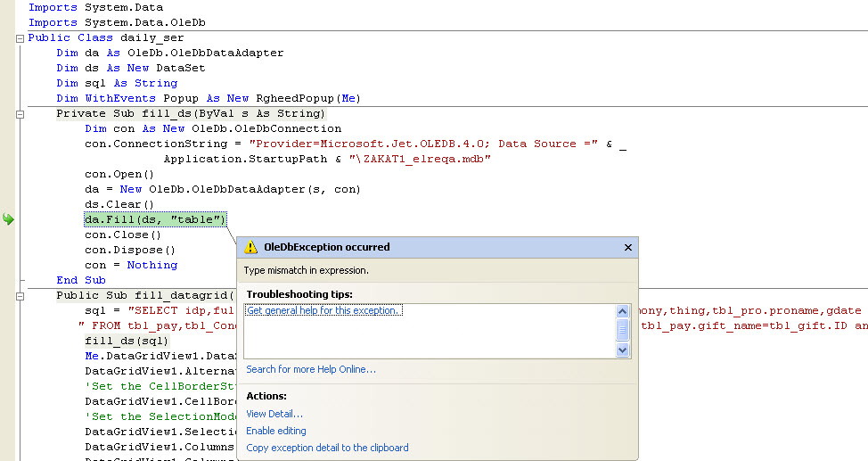Close the OleDbException popup

(627, 248)
